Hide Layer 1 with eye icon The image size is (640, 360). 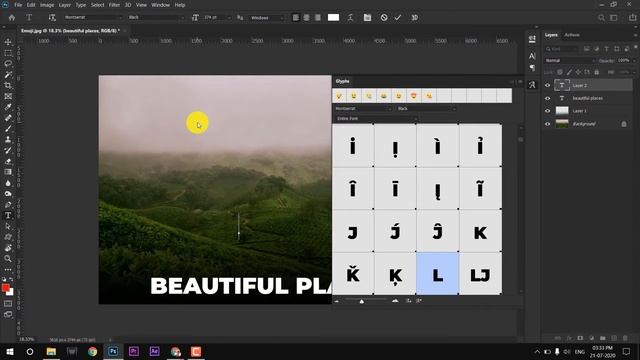(548, 111)
